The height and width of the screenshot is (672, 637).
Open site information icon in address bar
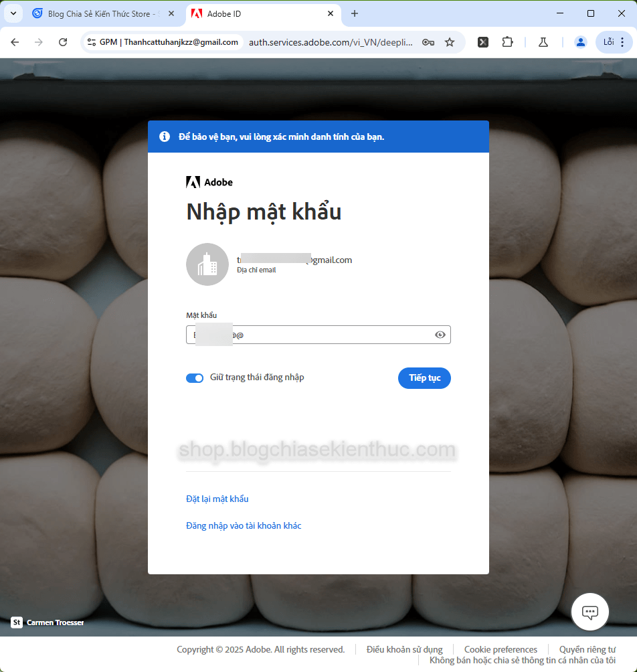click(91, 42)
